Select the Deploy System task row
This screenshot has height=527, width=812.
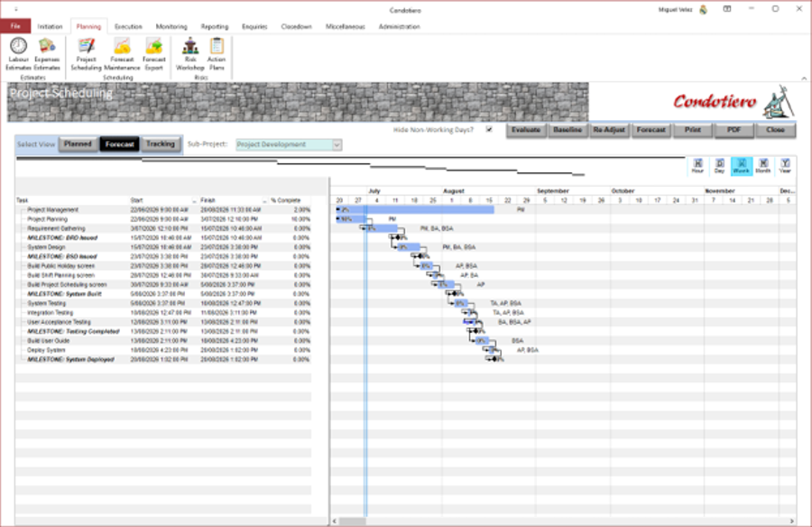[x=163, y=350]
